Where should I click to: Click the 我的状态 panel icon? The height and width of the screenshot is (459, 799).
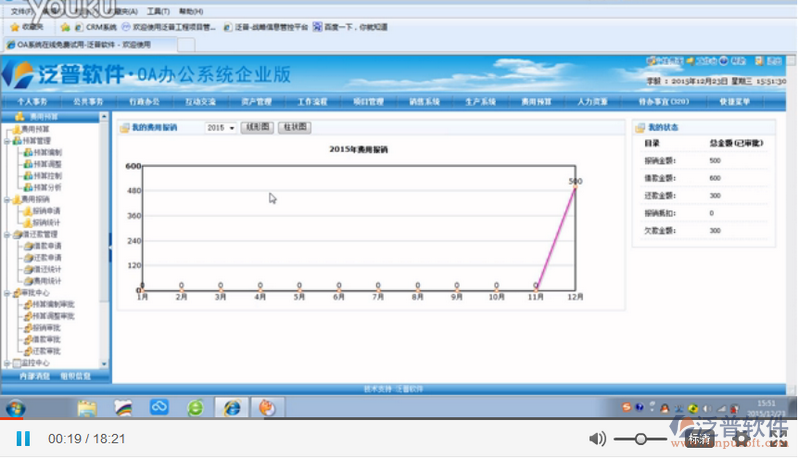[x=641, y=128]
